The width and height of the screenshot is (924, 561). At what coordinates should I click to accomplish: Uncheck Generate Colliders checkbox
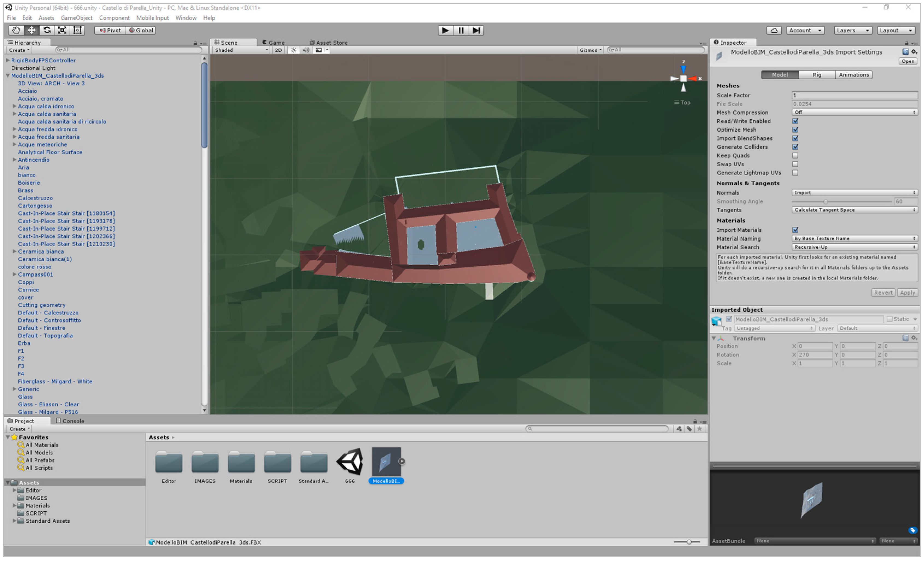795,147
